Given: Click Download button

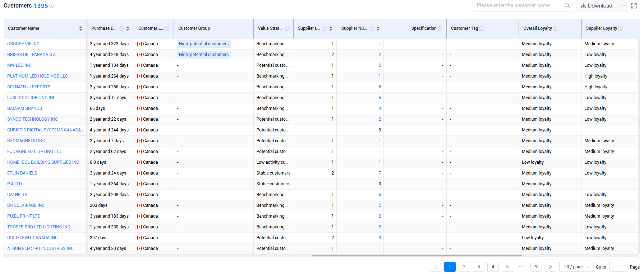Looking at the screenshot, I should pos(597,6).
